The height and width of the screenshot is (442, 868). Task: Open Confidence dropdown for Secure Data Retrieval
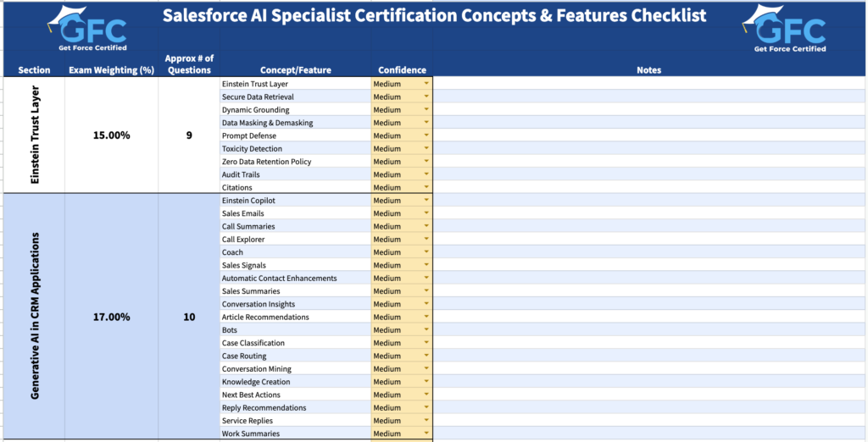[426, 97]
